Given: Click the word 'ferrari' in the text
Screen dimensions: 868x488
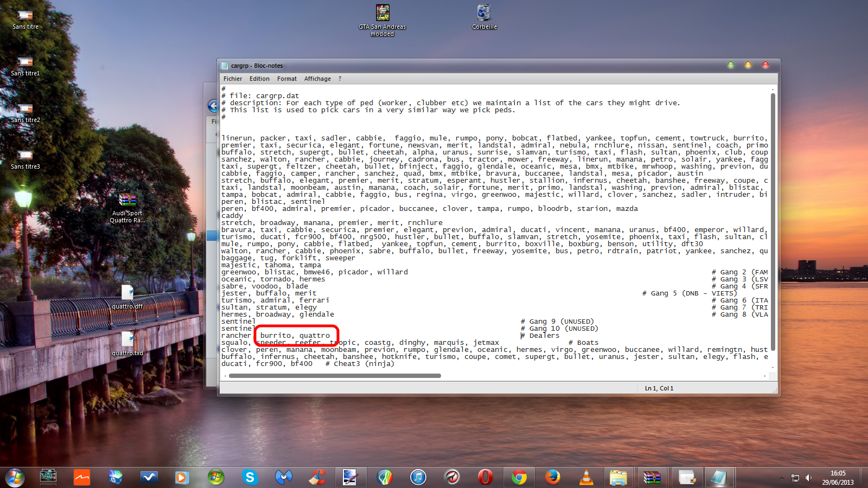Looking at the screenshot, I should pyautogui.click(x=315, y=300).
